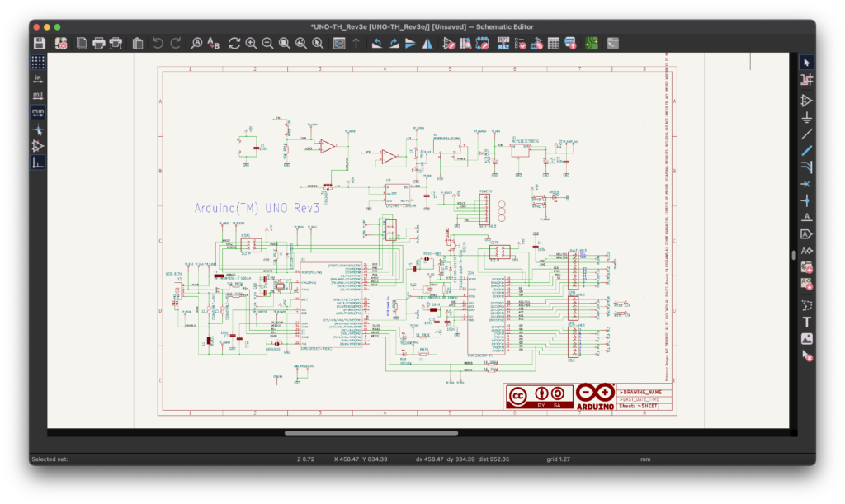Viewport: 845px width, 504px height.
Task: Select the Add Junction tool
Action: click(807, 200)
